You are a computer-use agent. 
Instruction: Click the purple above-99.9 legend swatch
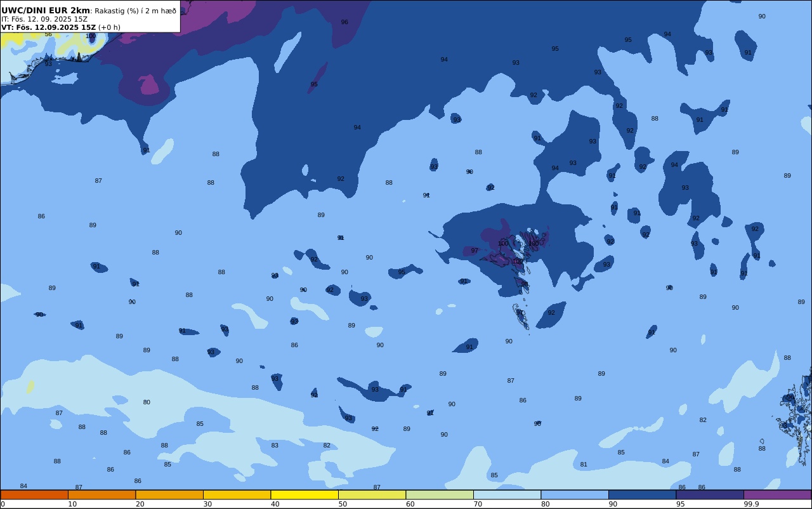[778, 494]
